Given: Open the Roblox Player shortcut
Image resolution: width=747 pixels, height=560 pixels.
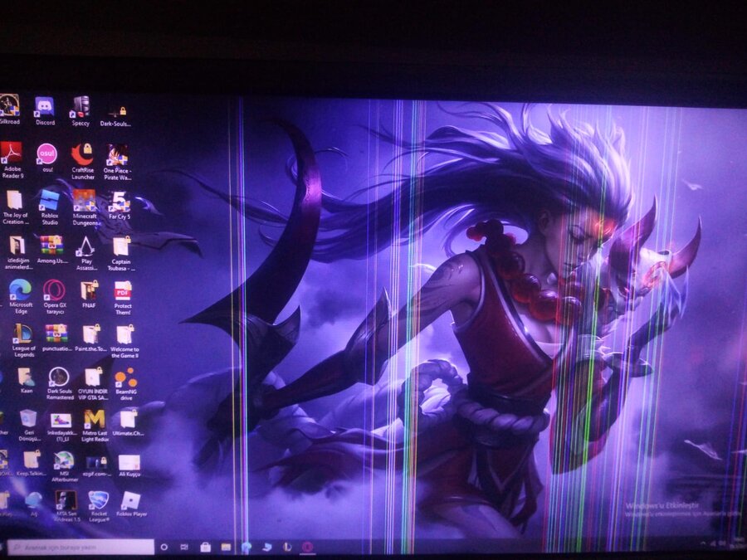Looking at the screenshot, I should 131,504.
